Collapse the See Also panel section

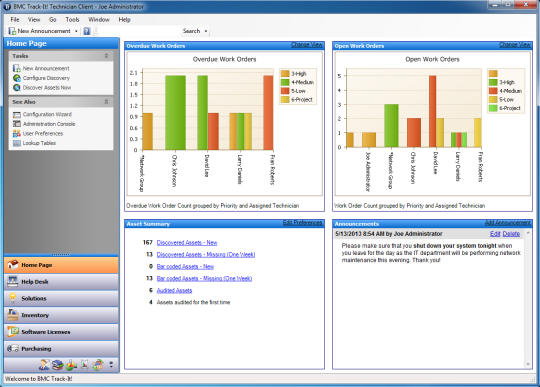tap(106, 102)
